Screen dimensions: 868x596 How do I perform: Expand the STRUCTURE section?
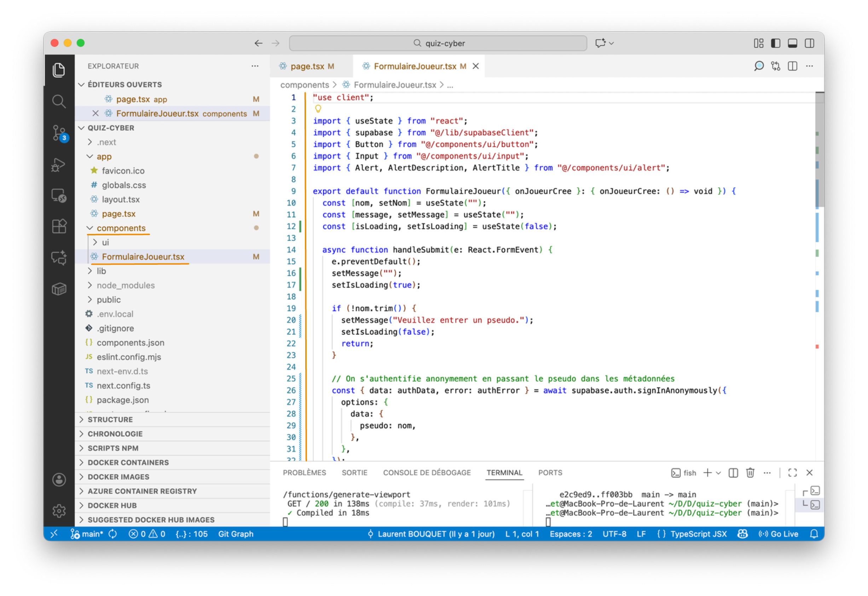110,420
